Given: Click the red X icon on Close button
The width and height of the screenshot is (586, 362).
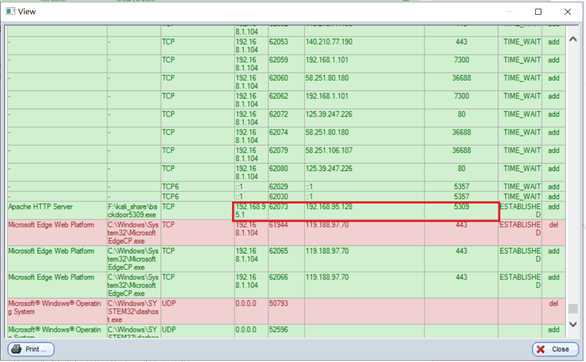Looking at the screenshot, I should [541, 349].
